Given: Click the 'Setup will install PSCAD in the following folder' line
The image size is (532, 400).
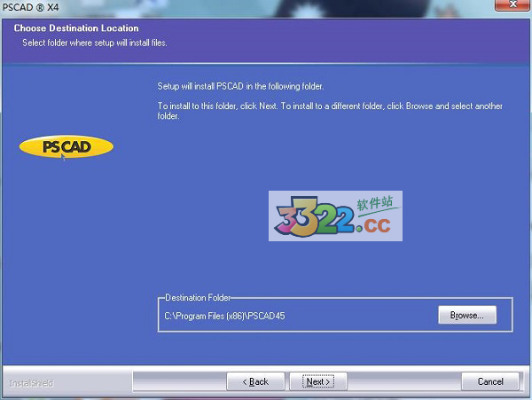Looking at the screenshot, I should tap(240, 87).
